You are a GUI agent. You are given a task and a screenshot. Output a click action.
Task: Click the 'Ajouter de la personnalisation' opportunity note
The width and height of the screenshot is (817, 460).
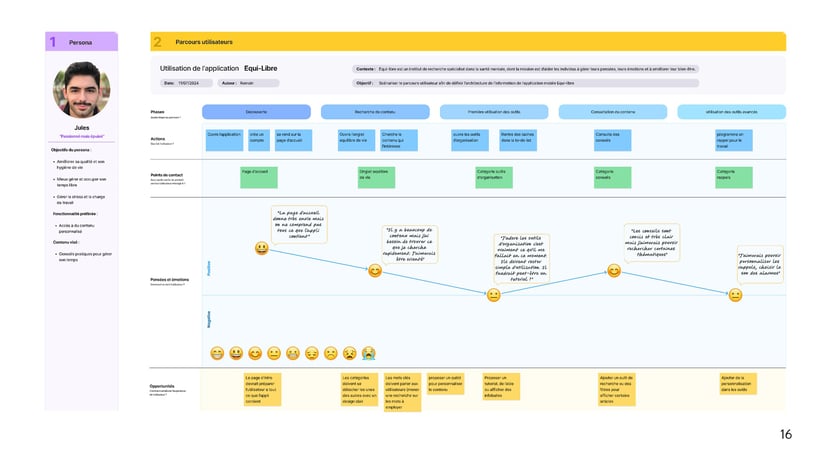tap(739, 384)
